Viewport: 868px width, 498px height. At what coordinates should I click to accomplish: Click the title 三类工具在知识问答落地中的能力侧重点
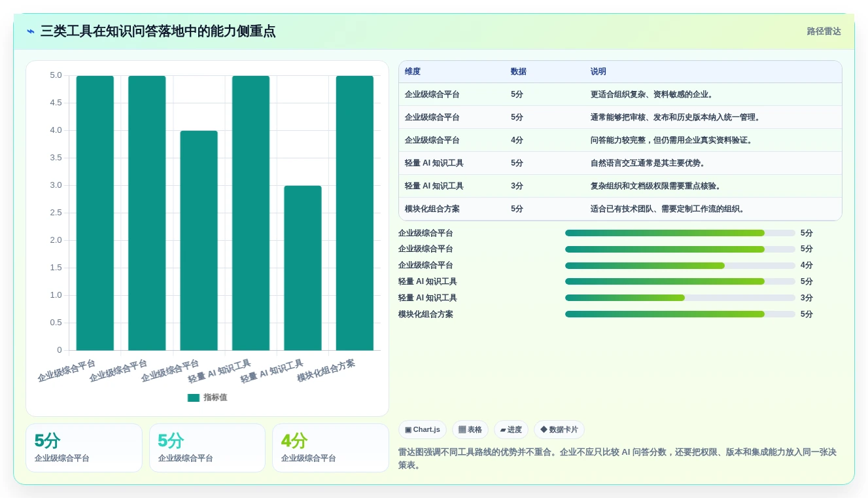click(x=158, y=31)
